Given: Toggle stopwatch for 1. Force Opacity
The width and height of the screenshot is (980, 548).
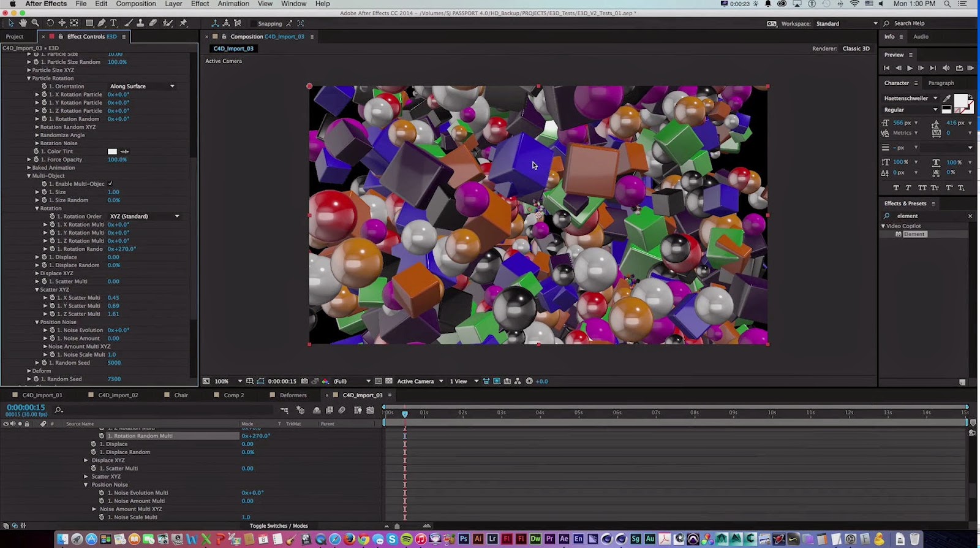Looking at the screenshot, I should click(36, 159).
